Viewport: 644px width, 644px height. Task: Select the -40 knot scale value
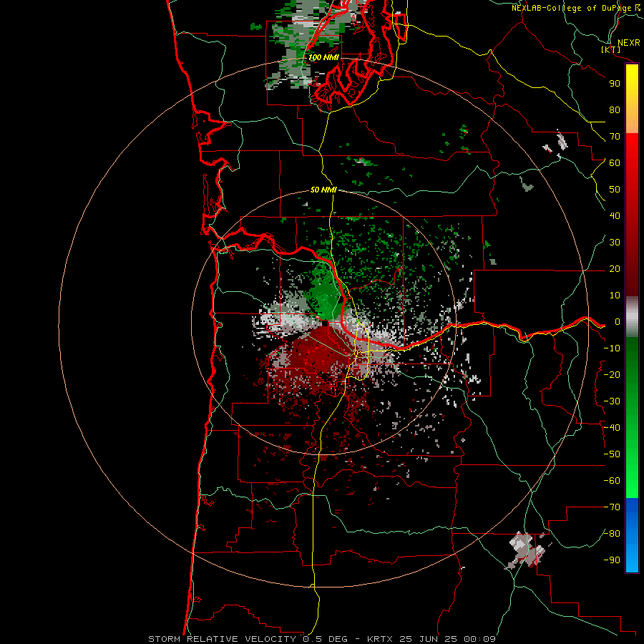(x=612, y=428)
